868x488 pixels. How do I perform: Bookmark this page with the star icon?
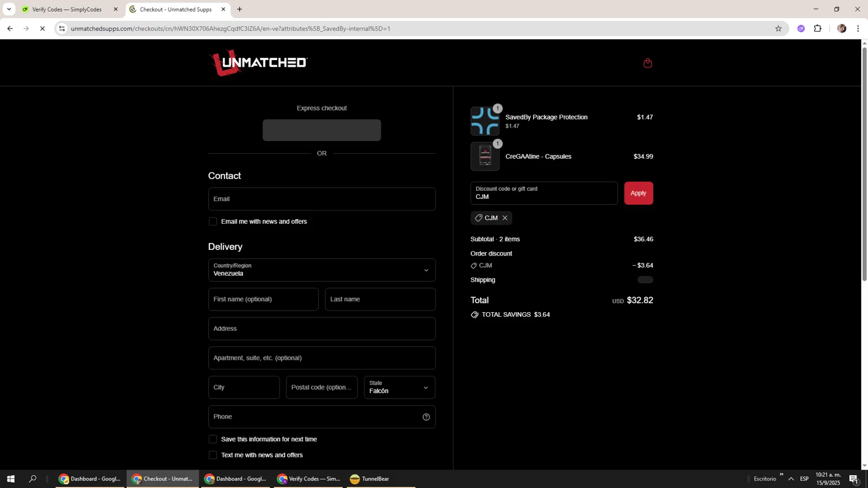point(778,28)
